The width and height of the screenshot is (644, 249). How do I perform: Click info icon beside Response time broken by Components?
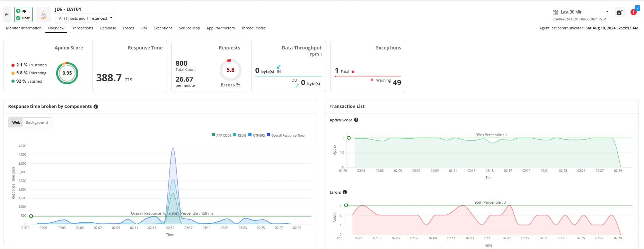click(96, 107)
